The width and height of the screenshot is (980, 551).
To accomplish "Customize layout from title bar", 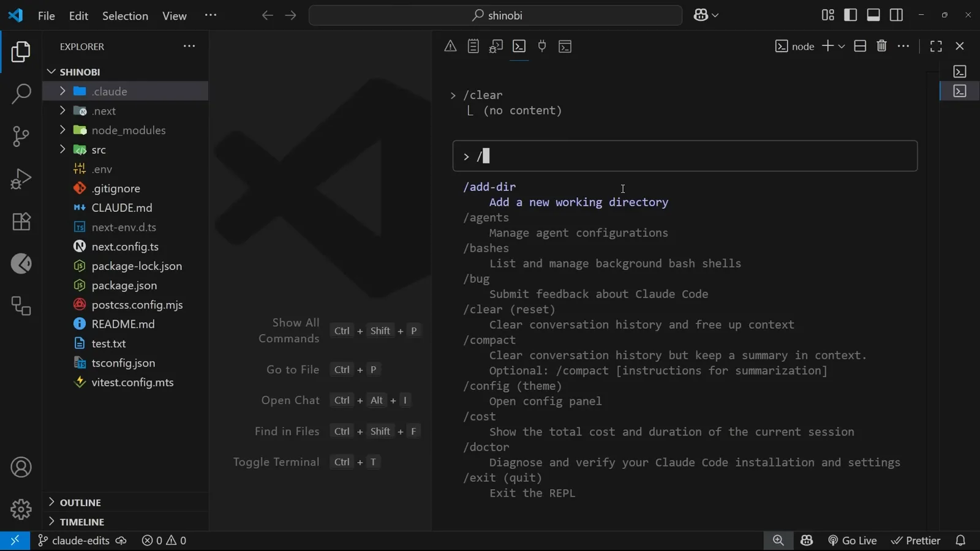I will coord(827,15).
